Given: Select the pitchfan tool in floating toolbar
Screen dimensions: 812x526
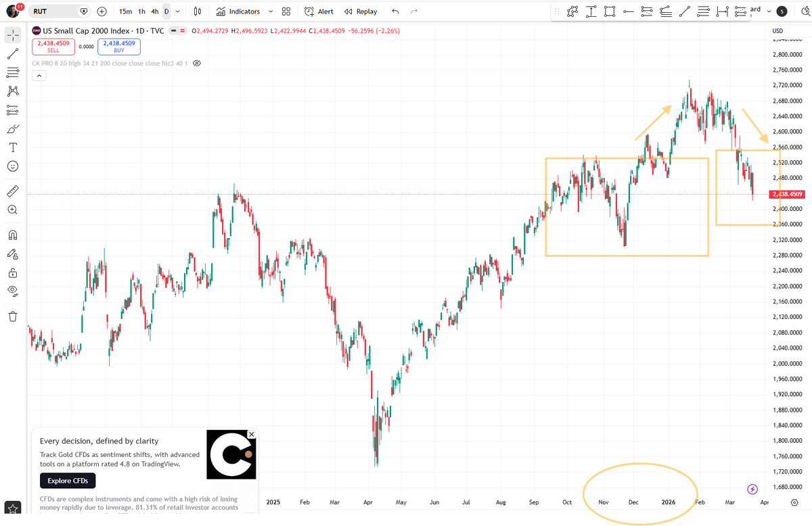Looking at the screenshot, I should 666,11.
